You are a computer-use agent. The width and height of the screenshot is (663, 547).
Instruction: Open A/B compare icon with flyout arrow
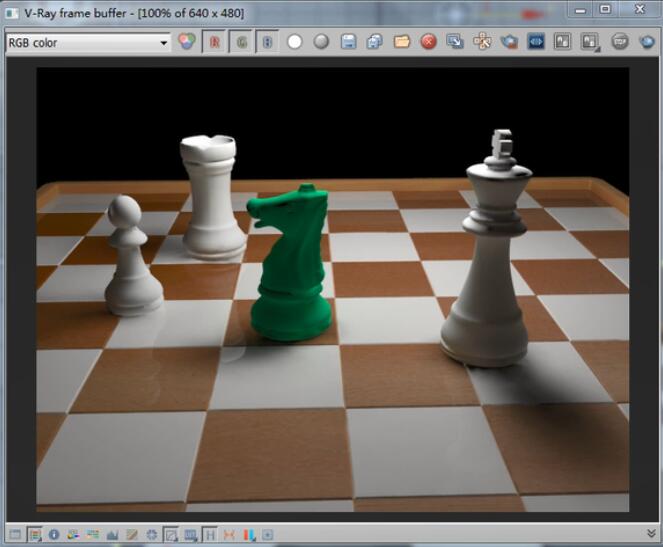coord(590,42)
